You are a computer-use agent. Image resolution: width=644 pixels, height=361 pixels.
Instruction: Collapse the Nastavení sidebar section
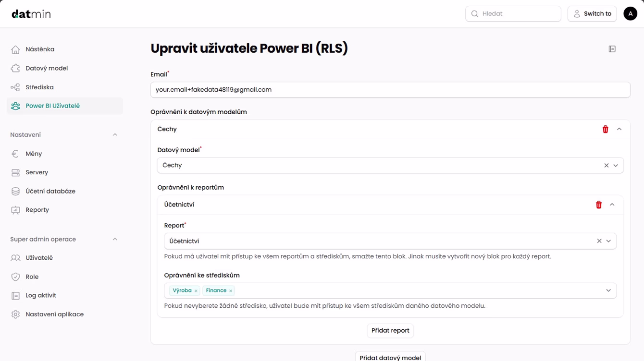click(115, 135)
